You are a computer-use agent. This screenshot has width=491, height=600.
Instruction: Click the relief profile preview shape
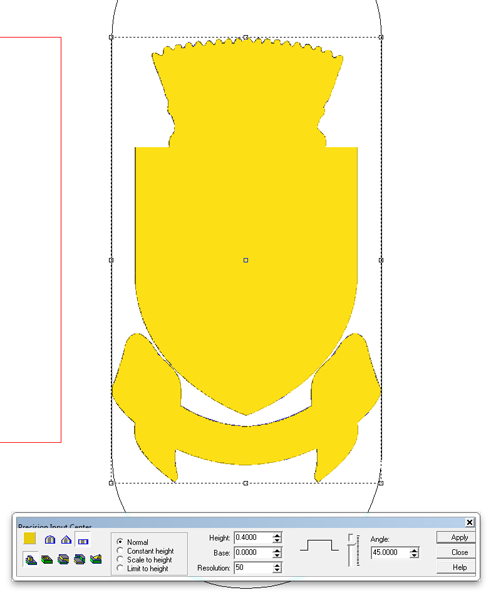pos(319,545)
